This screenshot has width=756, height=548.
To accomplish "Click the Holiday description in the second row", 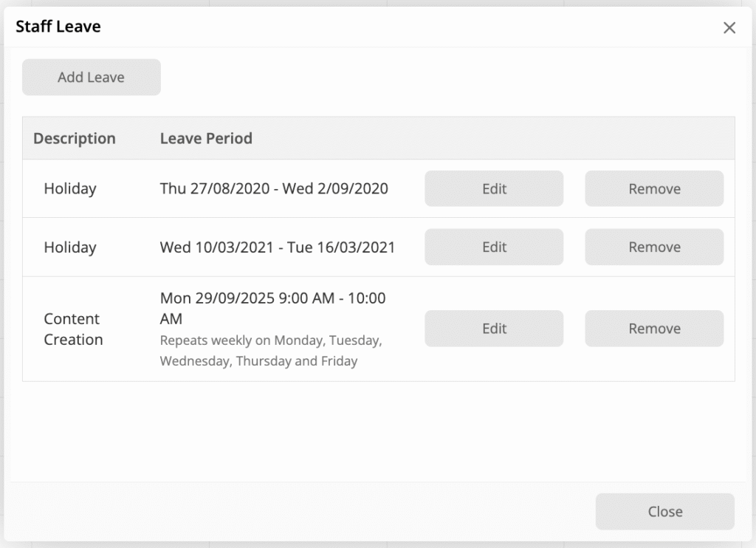I will click(x=70, y=247).
